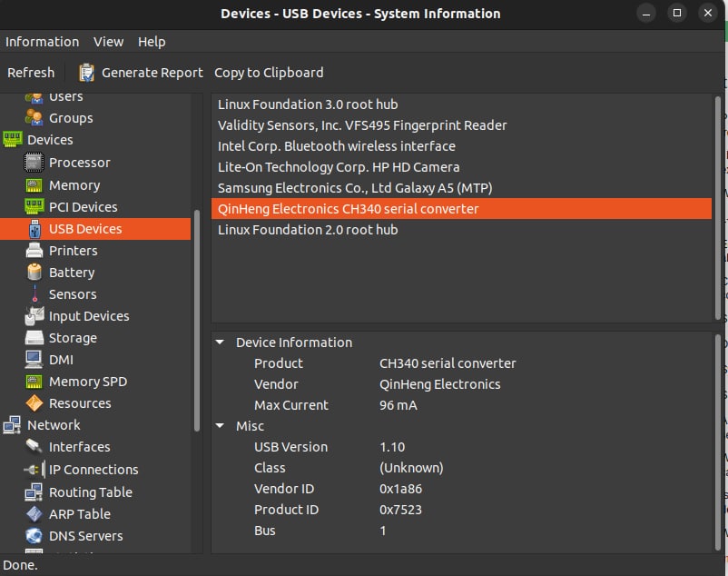The height and width of the screenshot is (576, 728).
Task: Collapse the Misc section arrow
Action: 220,426
